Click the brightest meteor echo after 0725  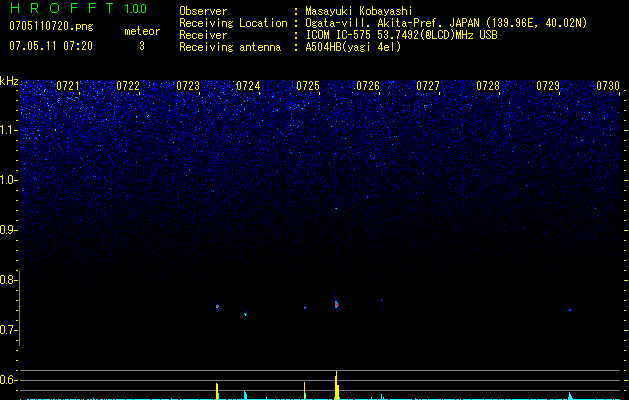click(x=337, y=304)
